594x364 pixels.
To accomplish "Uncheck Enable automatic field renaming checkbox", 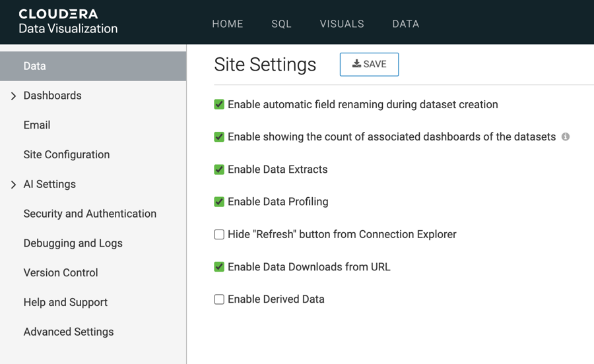I will [219, 104].
